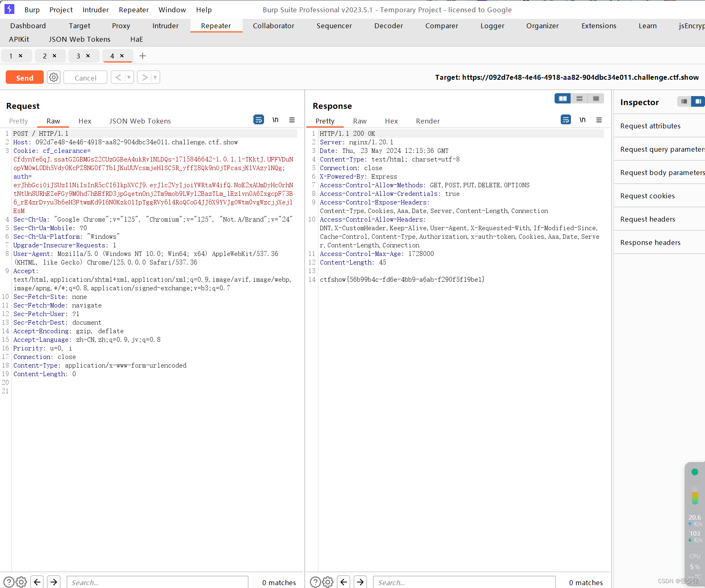This screenshot has height=588, width=705.
Task: Expand Request body parameters section
Action: (x=659, y=173)
